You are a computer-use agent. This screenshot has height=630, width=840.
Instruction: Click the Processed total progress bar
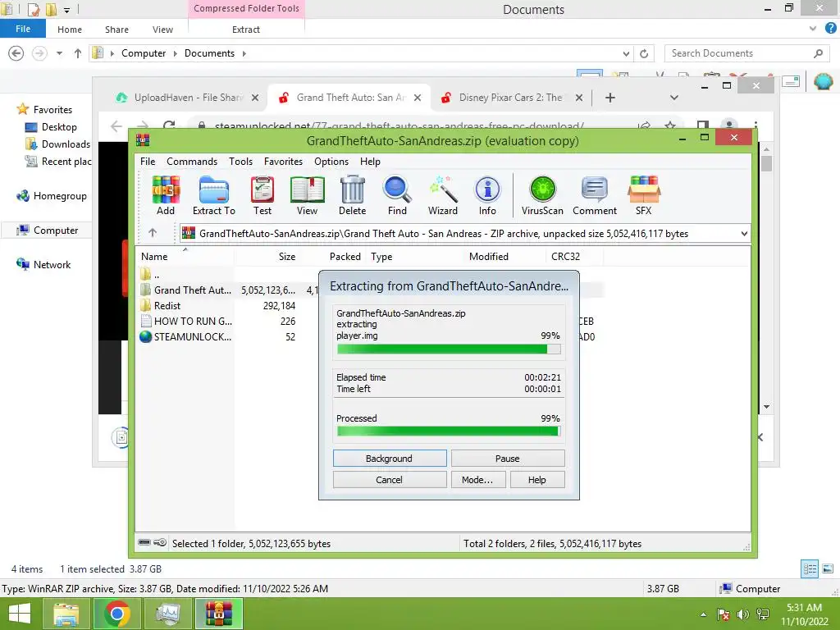click(449, 431)
